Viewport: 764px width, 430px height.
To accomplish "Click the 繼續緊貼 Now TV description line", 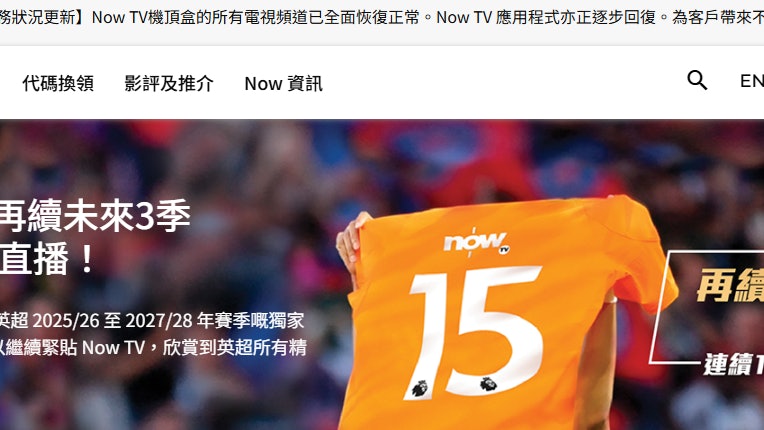I will click(153, 348).
